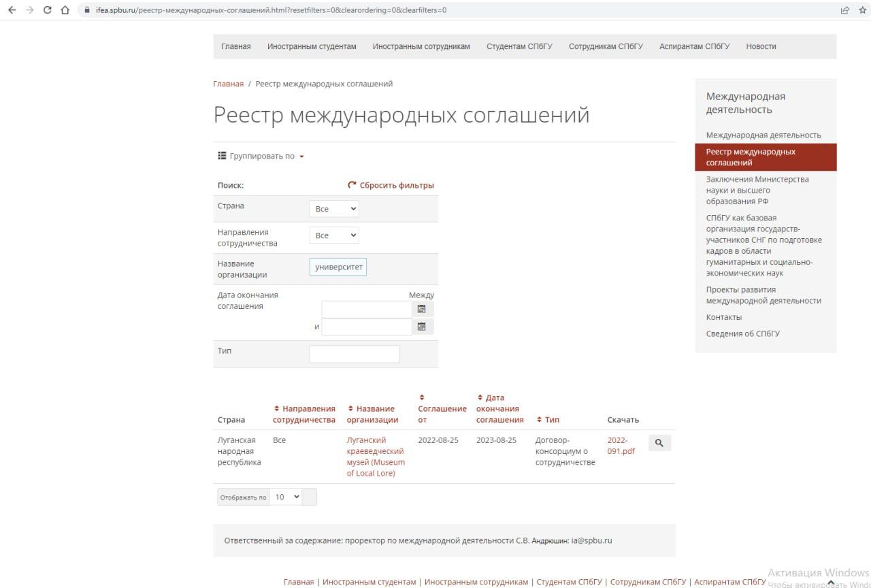This screenshot has height=588, width=871.
Task: Click the share page icon in address bar
Action: [845, 10]
